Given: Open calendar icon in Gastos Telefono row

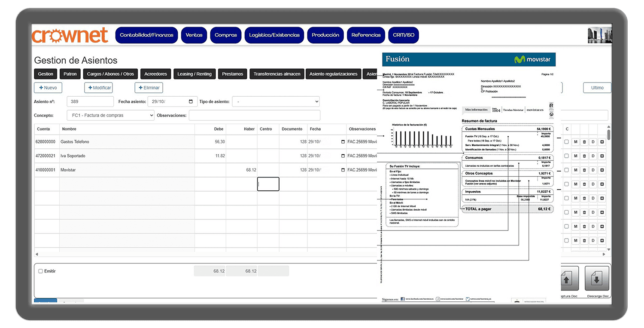Looking at the screenshot, I should point(343,142).
